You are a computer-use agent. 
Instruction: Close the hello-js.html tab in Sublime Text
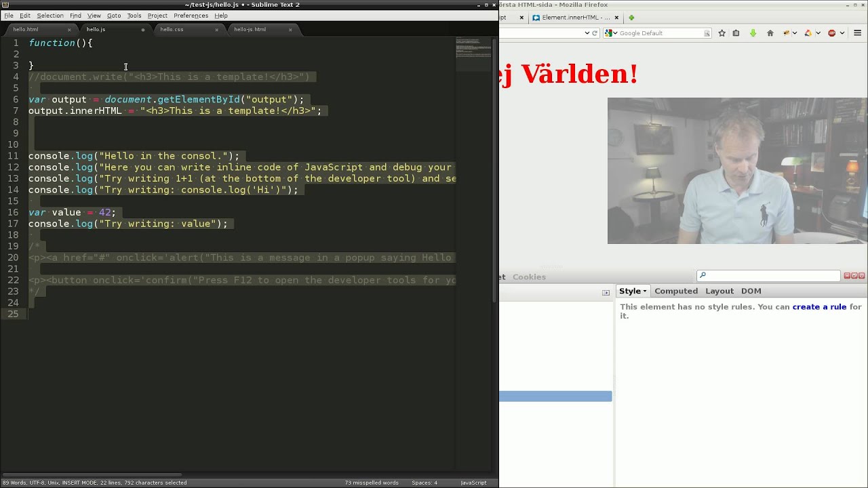point(290,30)
